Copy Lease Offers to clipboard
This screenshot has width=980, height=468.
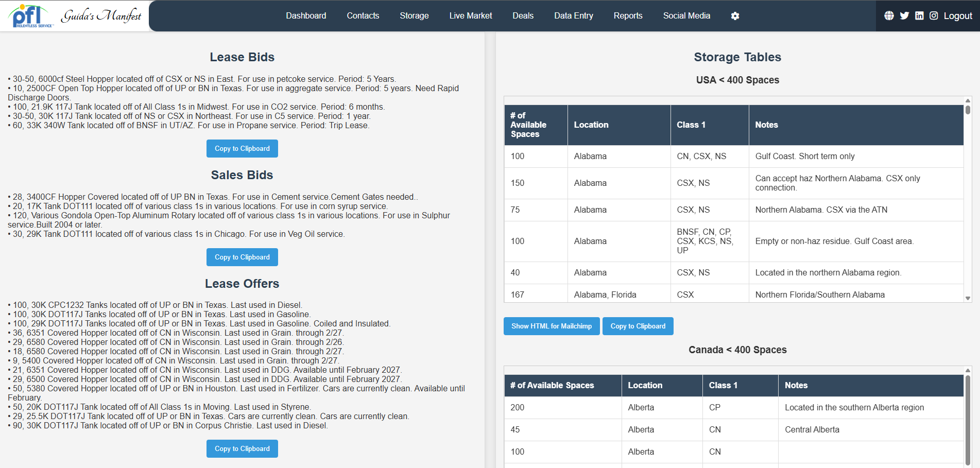pyautogui.click(x=242, y=449)
